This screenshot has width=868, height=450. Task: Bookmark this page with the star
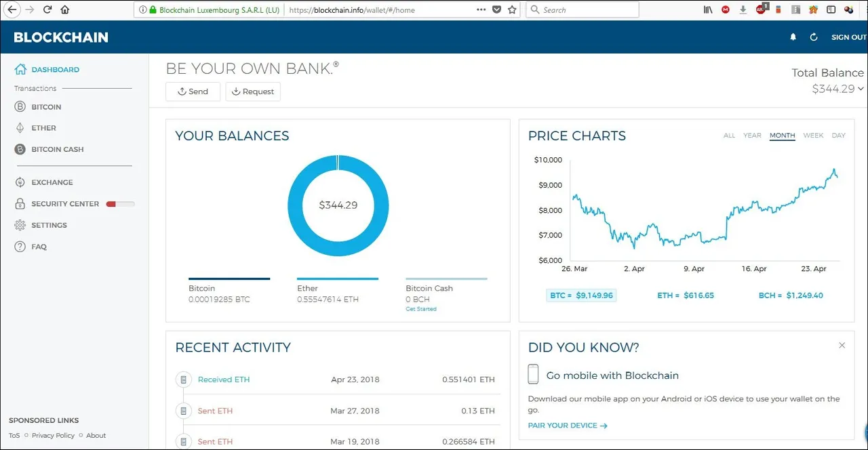pyautogui.click(x=512, y=10)
